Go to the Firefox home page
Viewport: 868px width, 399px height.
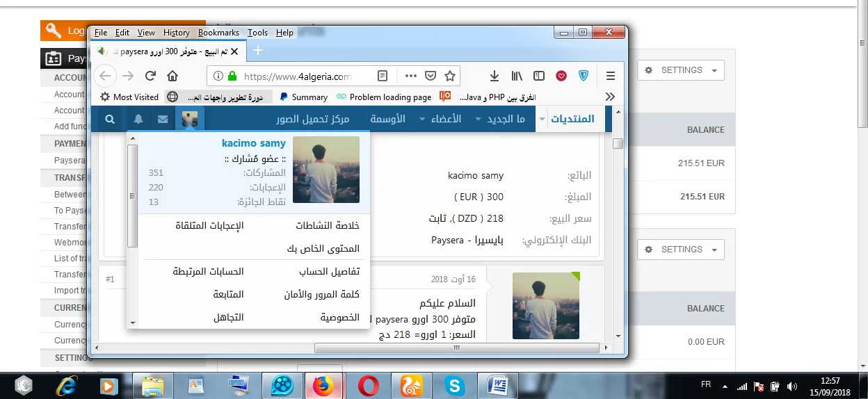[172, 76]
